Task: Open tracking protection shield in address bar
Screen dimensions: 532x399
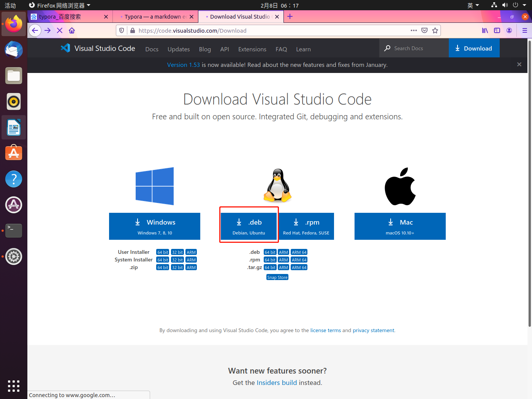Action: [122, 30]
